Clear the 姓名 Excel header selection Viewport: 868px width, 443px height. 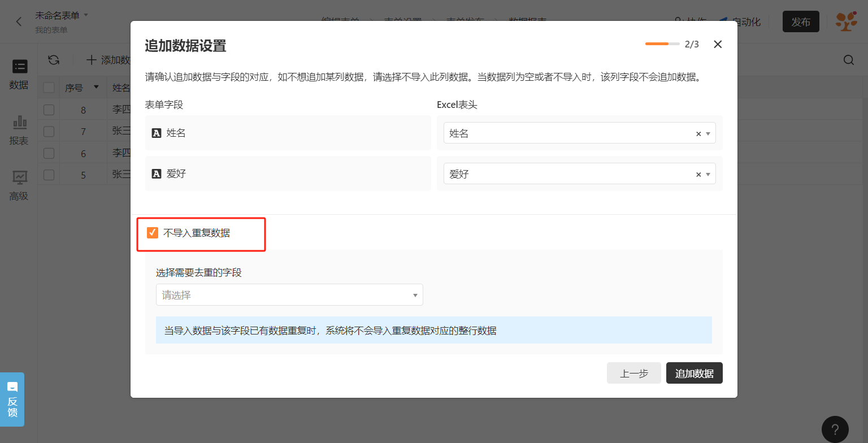tap(698, 134)
